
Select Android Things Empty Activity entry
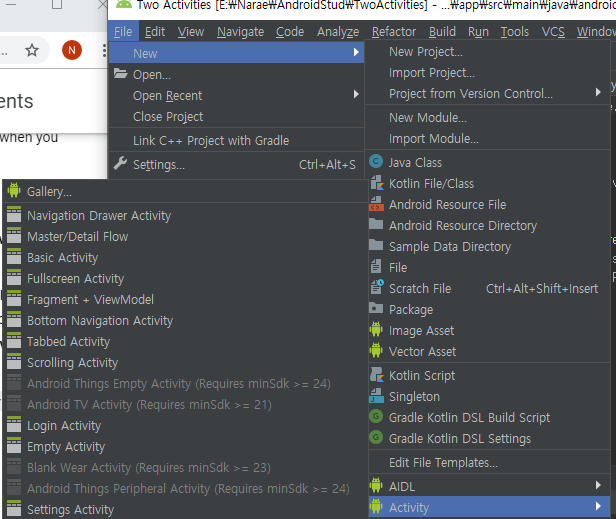(x=185, y=383)
